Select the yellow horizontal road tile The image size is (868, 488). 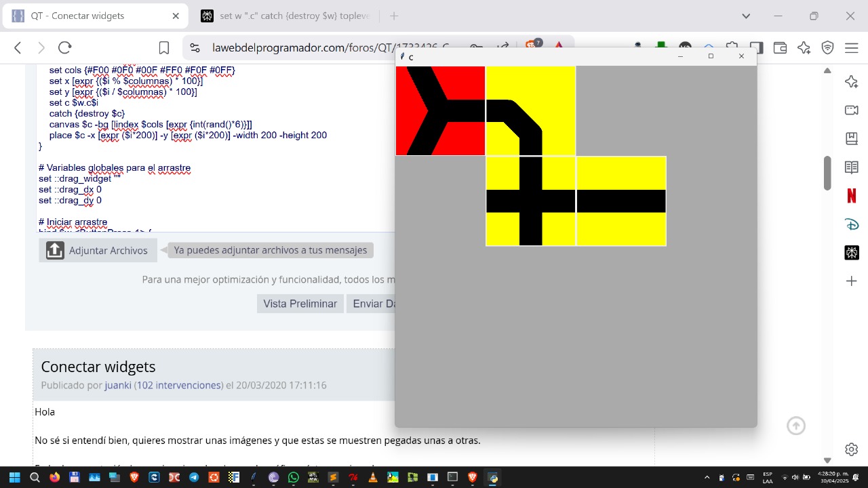[x=621, y=201]
